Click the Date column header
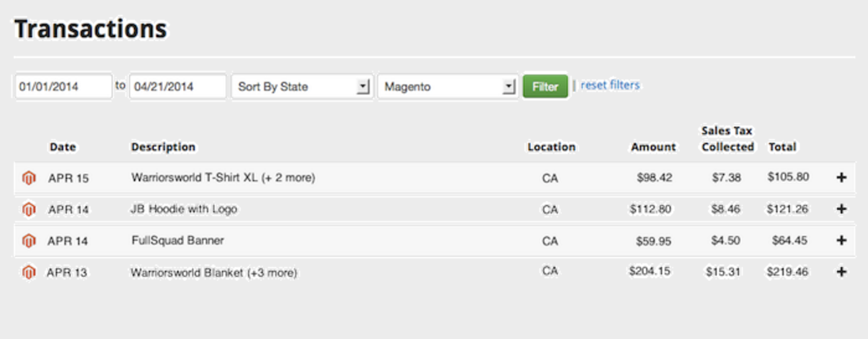 pos(63,147)
